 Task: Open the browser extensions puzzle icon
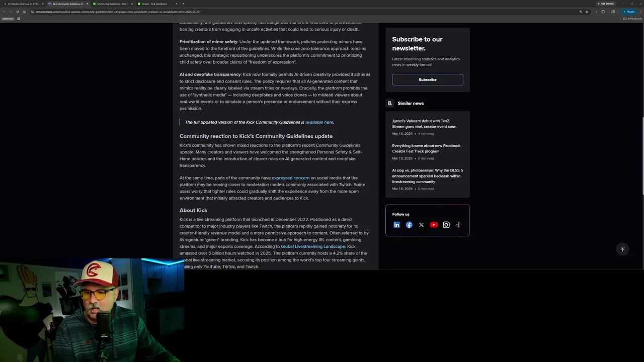(603, 12)
